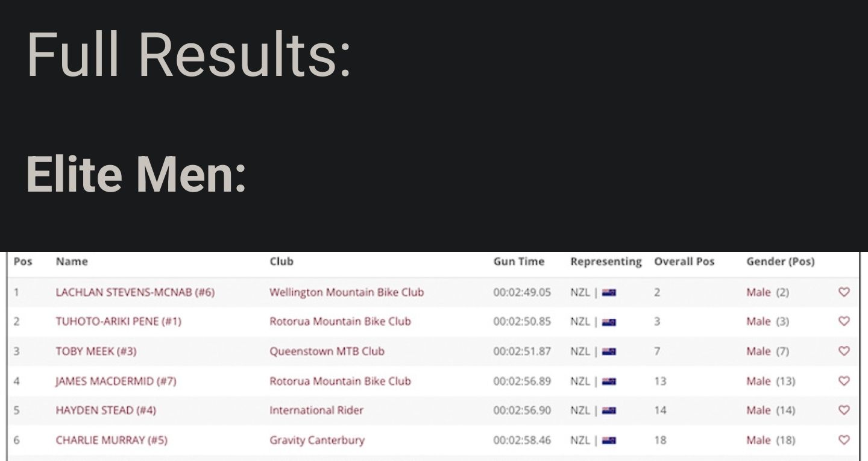868x461 pixels.
Task: Open CHARLIE MURRAY (#5) rider link
Action: click(x=112, y=440)
